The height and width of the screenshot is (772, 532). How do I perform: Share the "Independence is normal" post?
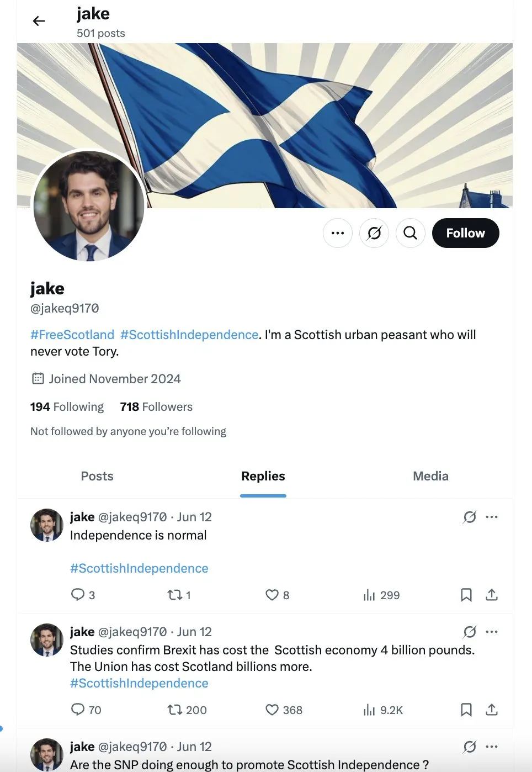pyautogui.click(x=492, y=595)
